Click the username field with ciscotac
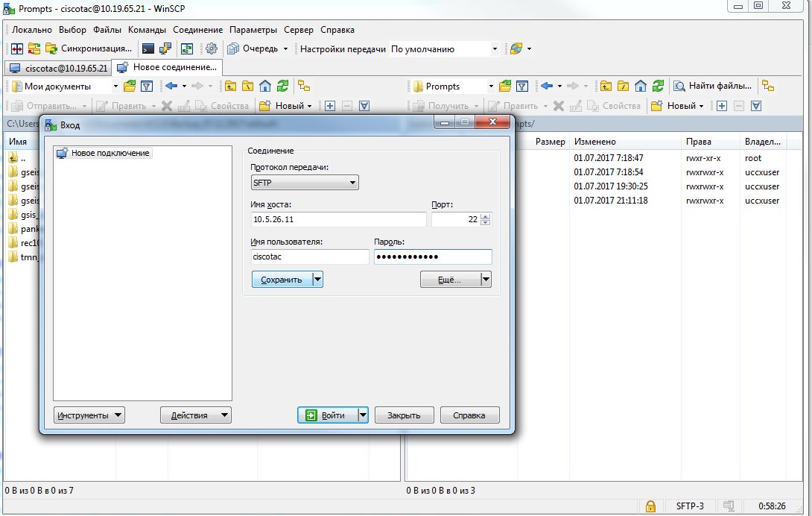 point(310,257)
